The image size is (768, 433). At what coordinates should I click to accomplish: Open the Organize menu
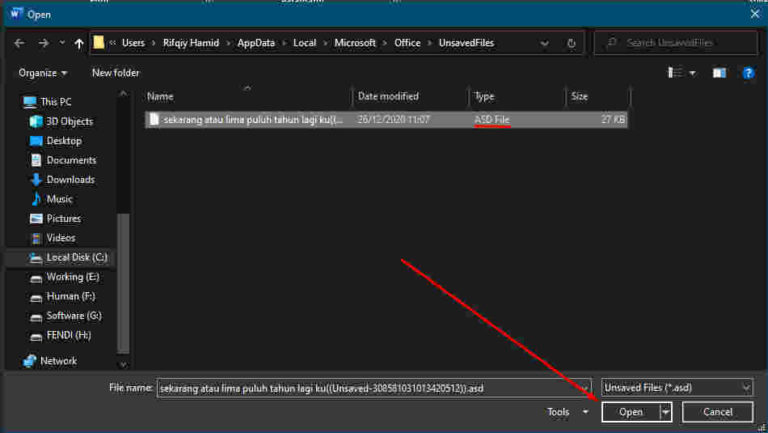(x=43, y=73)
